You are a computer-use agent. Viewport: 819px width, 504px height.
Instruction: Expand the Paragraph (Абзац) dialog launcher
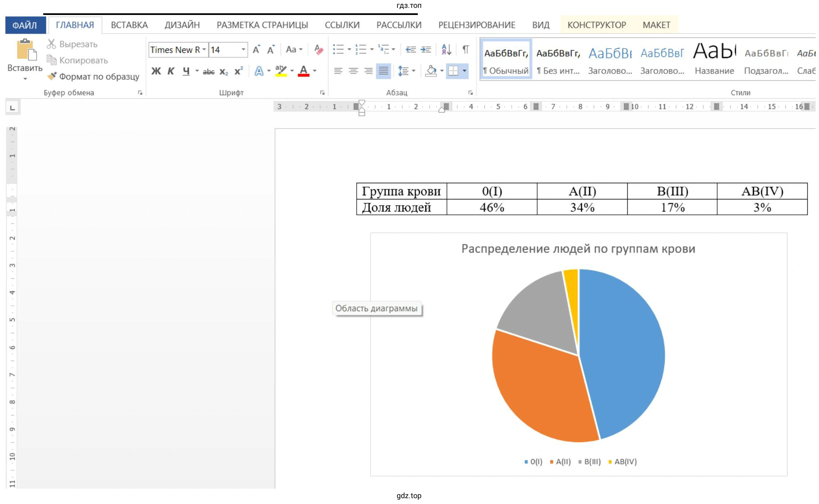471,93
